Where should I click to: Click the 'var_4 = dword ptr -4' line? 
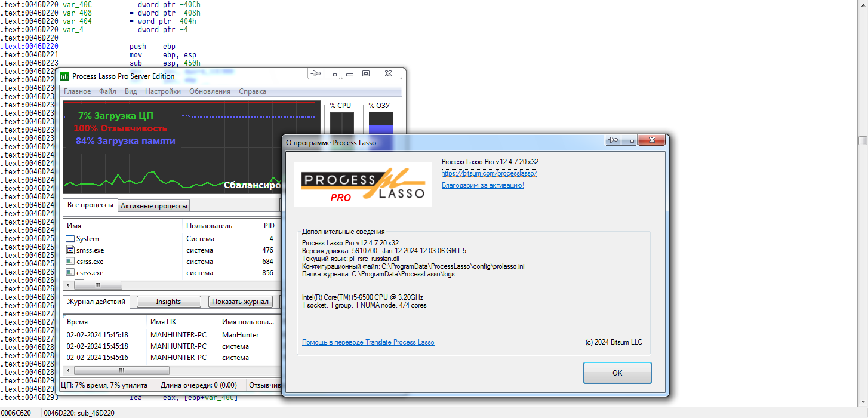pos(125,29)
